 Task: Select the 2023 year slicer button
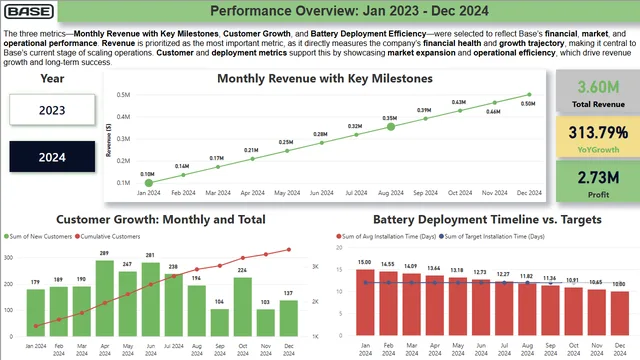[52, 110]
